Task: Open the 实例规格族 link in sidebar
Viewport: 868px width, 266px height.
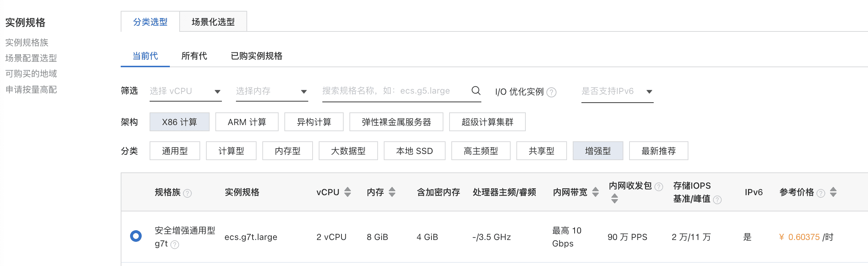Action: click(27, 43)
